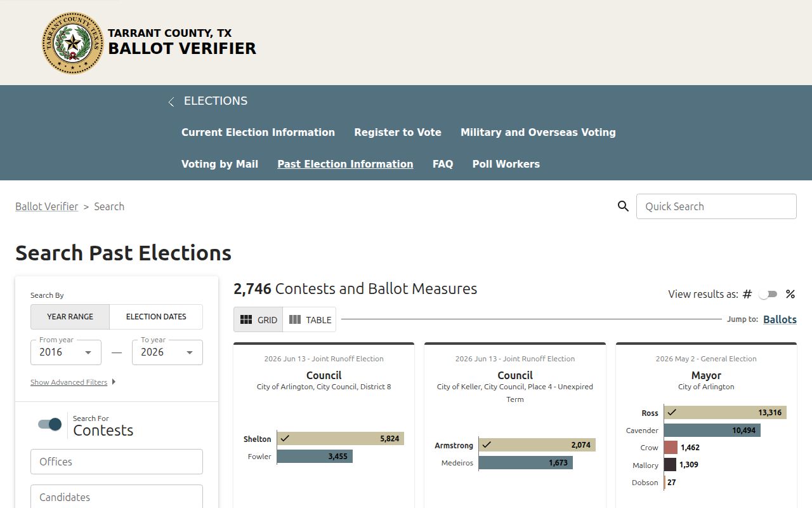Open the From year dropdown

click(66, 352)
